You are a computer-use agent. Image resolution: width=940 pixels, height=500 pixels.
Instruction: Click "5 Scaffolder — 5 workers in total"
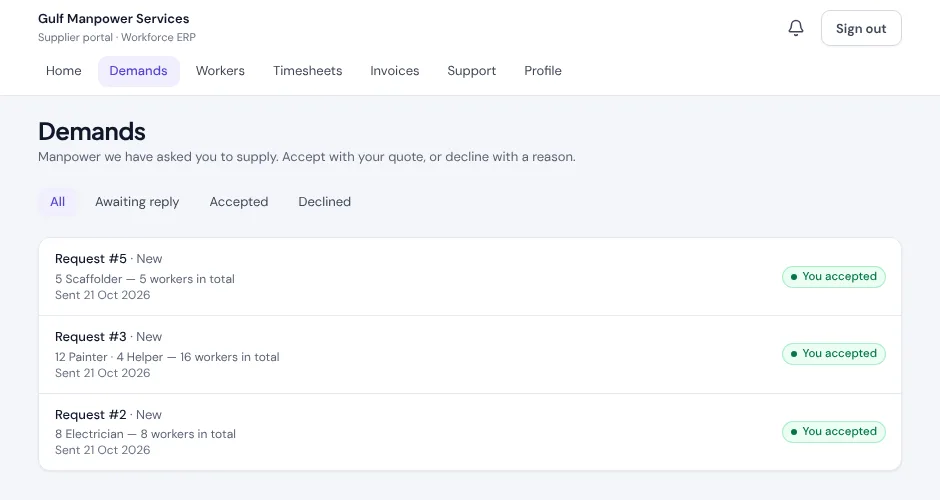144,279
